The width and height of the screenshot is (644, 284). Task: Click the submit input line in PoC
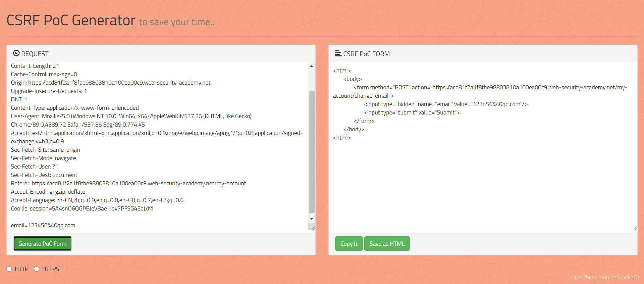click(x=412, y=112)
